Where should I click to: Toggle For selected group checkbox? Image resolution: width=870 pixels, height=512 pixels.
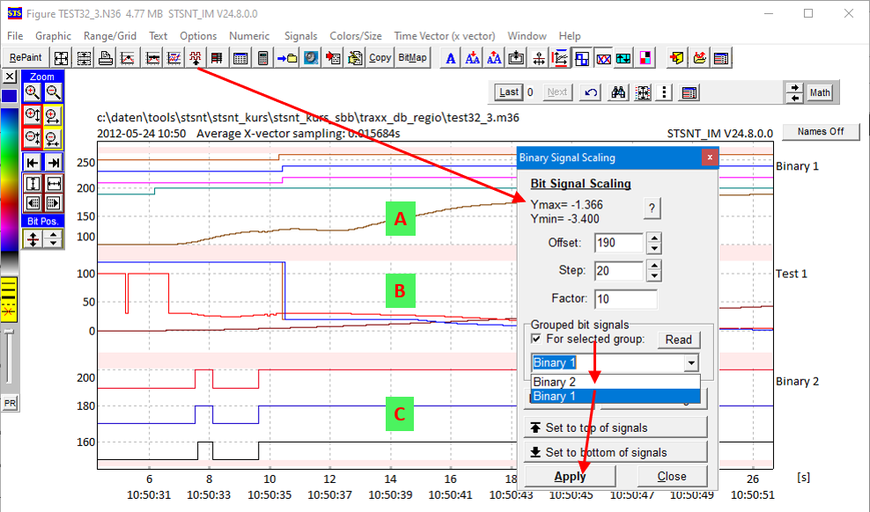(536, 338)
